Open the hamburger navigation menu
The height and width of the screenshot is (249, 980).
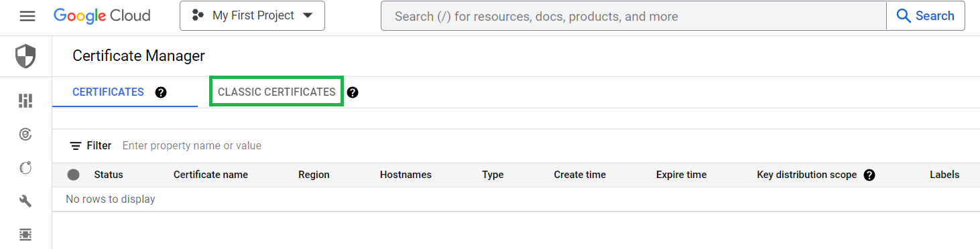point(27,16)
